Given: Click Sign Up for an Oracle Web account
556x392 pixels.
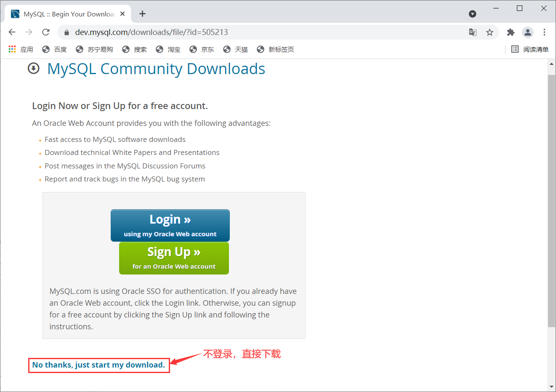Looking at the screenshot, I should click(x=174, y=258).
